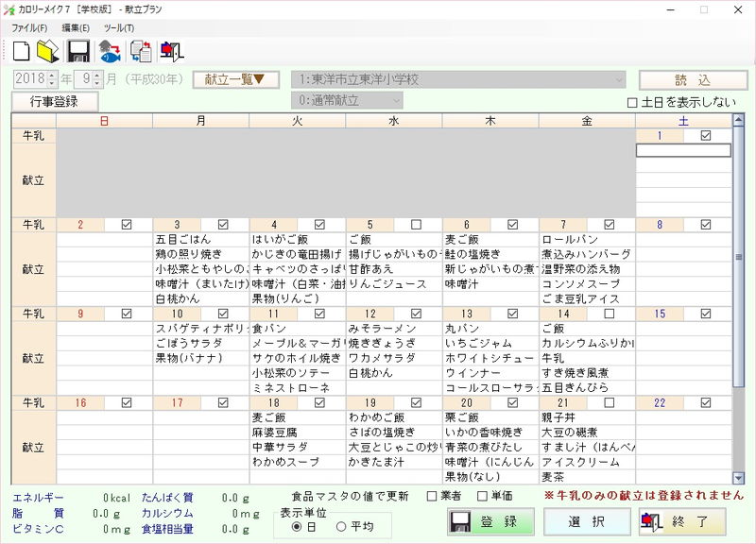This screenshot has height=544, width=756.
Task: Select the アイスクリーム cell on day 21
Action: click(587, 462)
